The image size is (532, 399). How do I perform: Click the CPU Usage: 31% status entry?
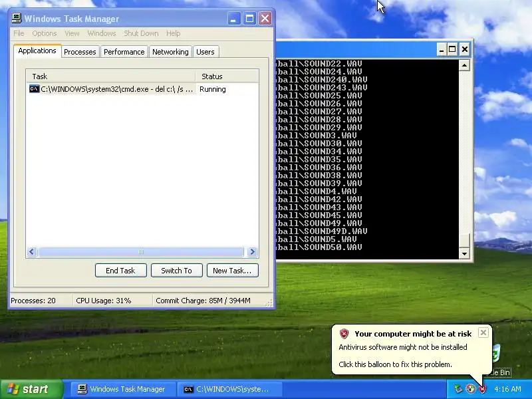(104, 301)
